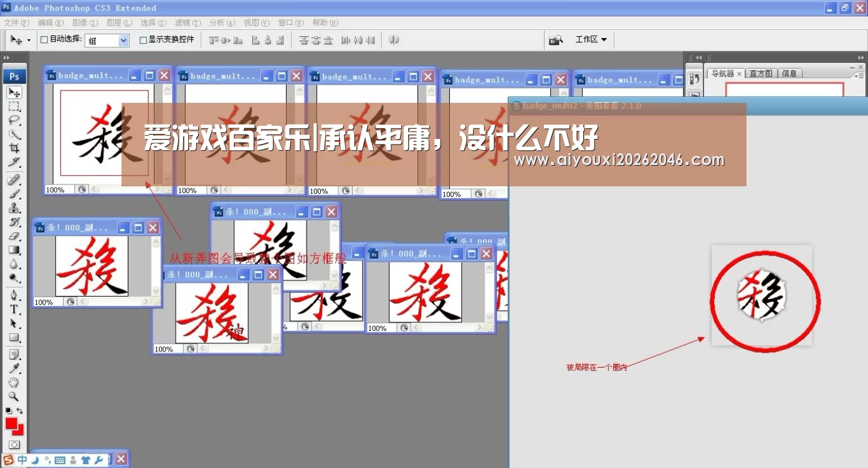Select the Slice tool

(14, 162)
